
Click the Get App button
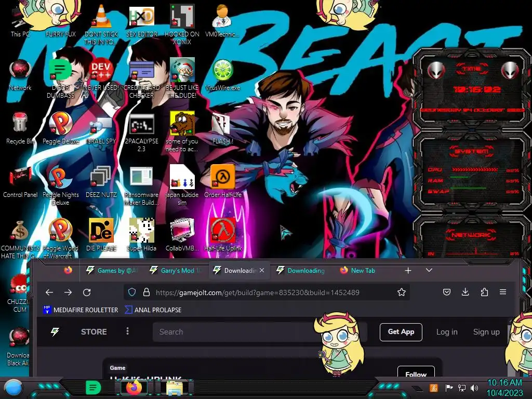(x=401, y=332)
